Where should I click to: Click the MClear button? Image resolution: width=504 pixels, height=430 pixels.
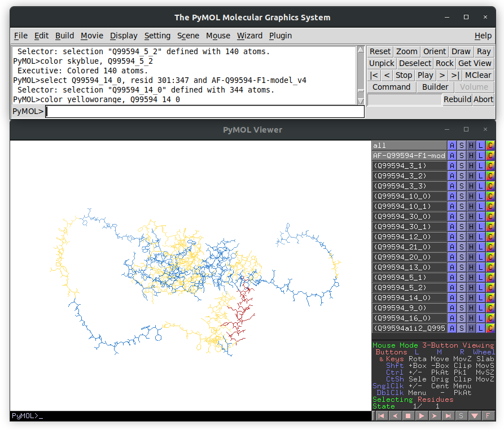point(478,75)
